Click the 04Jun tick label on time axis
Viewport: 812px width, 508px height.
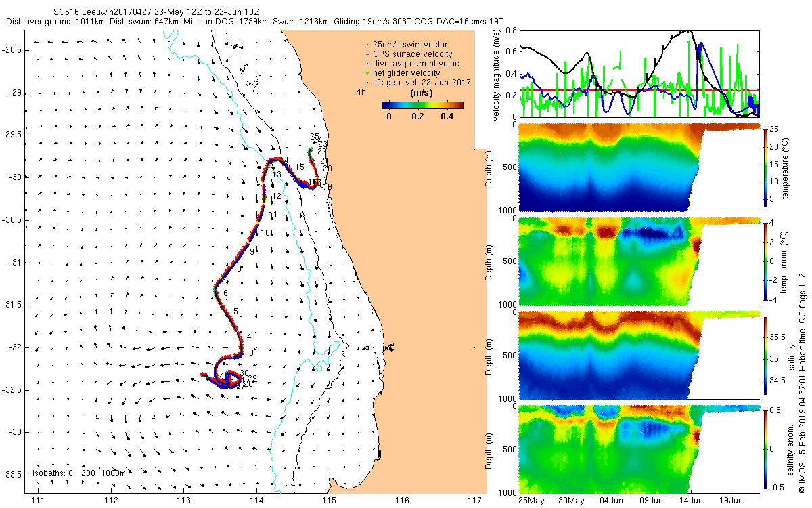(x=612, y=501)
